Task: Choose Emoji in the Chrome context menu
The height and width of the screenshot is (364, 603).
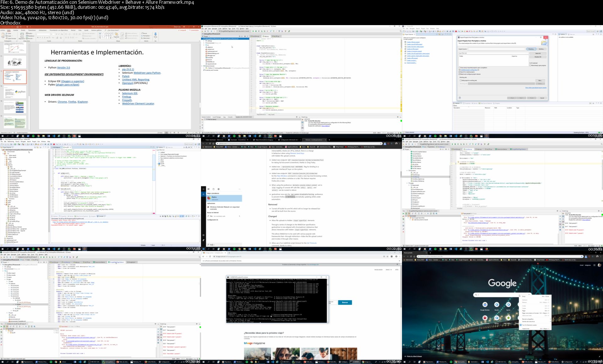Action: [535, 296]
